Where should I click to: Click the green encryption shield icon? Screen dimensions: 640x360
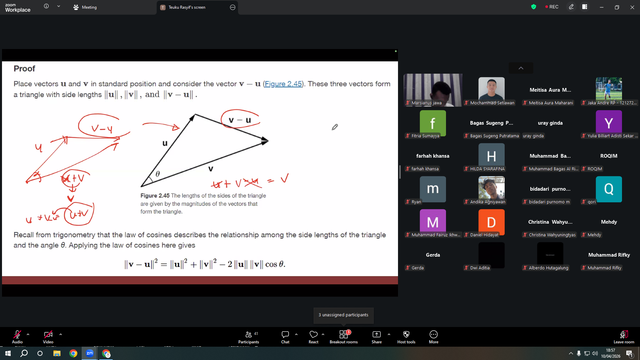tap(533, 7)
